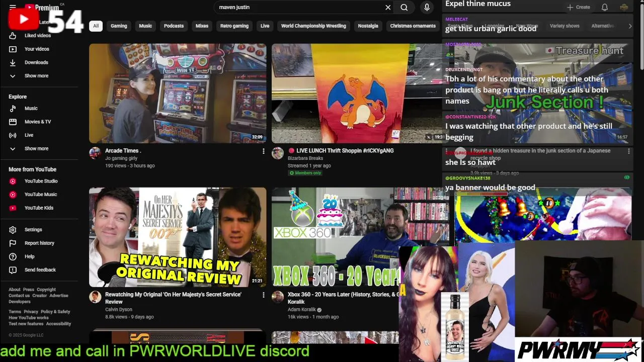Viewport: 644px width, 362px height.
Task: Click the magnifying glass search button
Action: click(x=404, y=7)
